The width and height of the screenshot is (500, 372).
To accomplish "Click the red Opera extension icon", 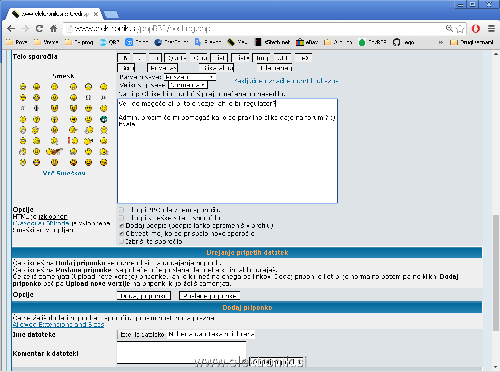I will pos(476,29).
